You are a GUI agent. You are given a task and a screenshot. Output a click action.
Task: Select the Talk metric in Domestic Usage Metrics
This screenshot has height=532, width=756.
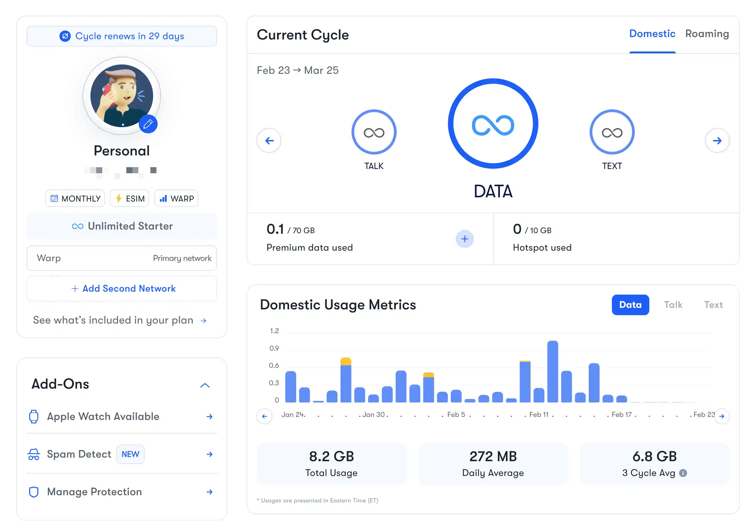pos(673,305)
